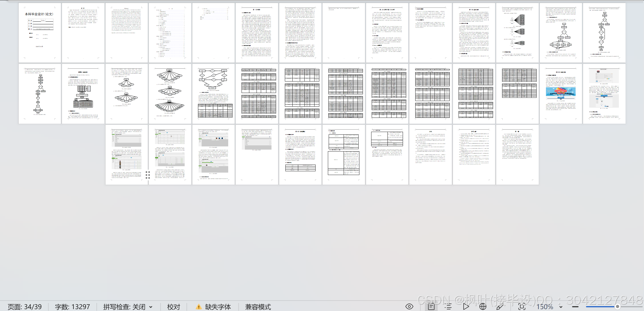Switch to web layout globe icon

pyautogui.click(x=483, y=306)
